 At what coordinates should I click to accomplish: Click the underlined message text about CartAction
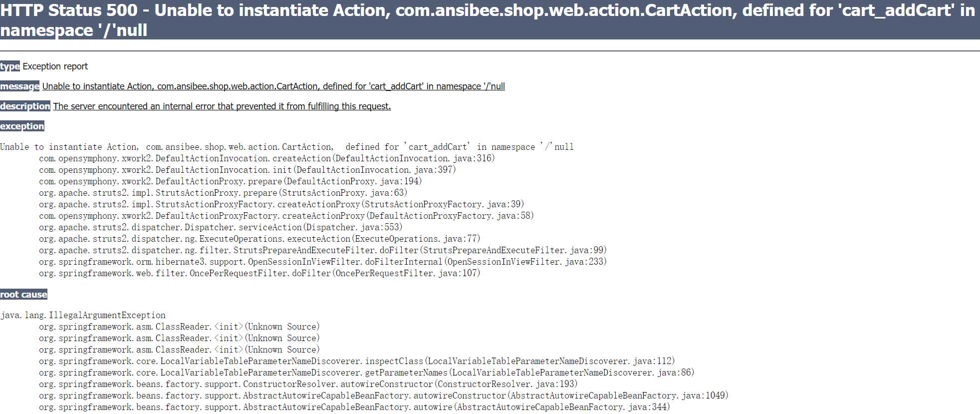(273, 86)
